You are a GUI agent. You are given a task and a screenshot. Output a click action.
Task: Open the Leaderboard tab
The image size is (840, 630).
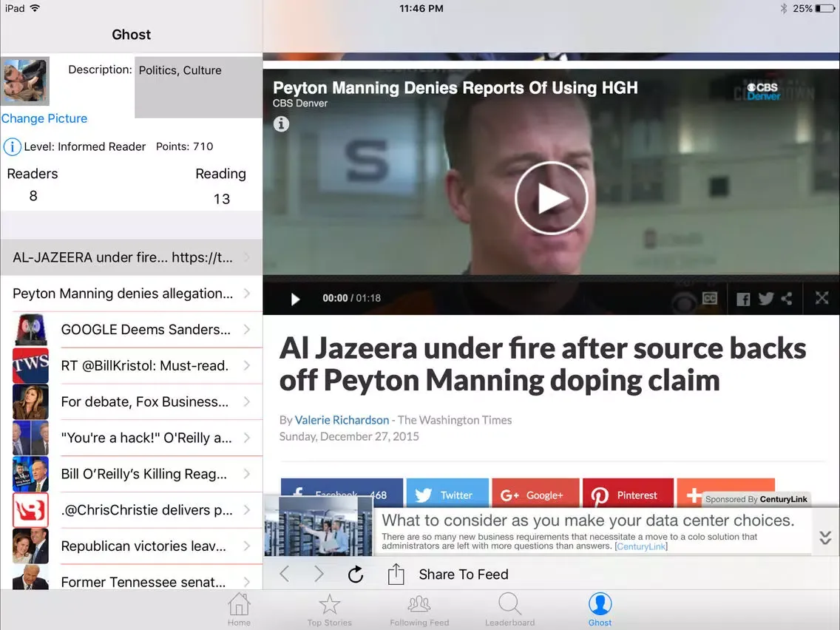[x=510, y=609]
